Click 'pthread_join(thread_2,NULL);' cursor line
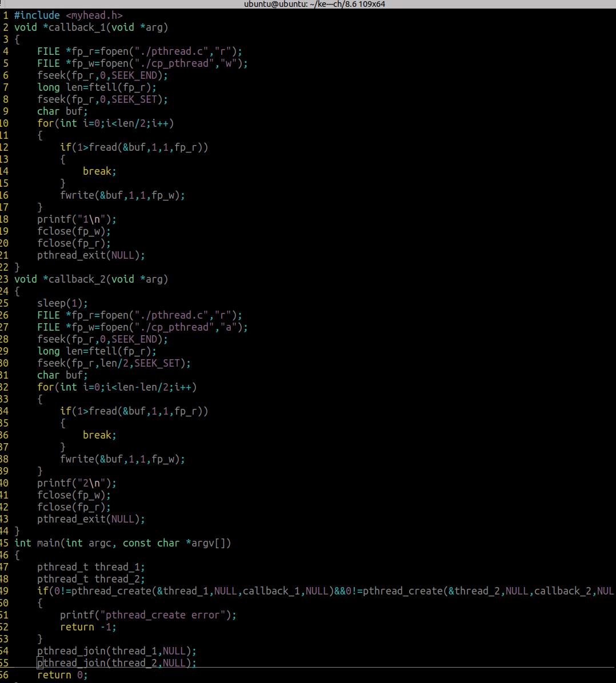616x683 pixels. tap(117, 662)
